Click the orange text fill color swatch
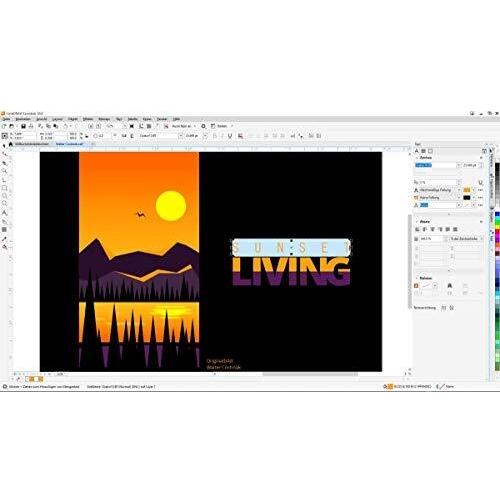The width and height of the screenshot is (500, 500). pyautogui.click(x=467, y=190)
